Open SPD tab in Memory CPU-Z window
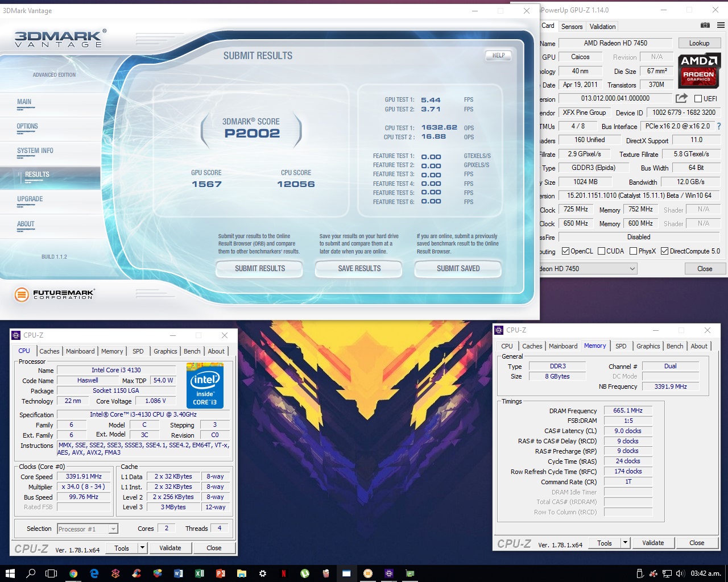 click(x=621, y=346)
